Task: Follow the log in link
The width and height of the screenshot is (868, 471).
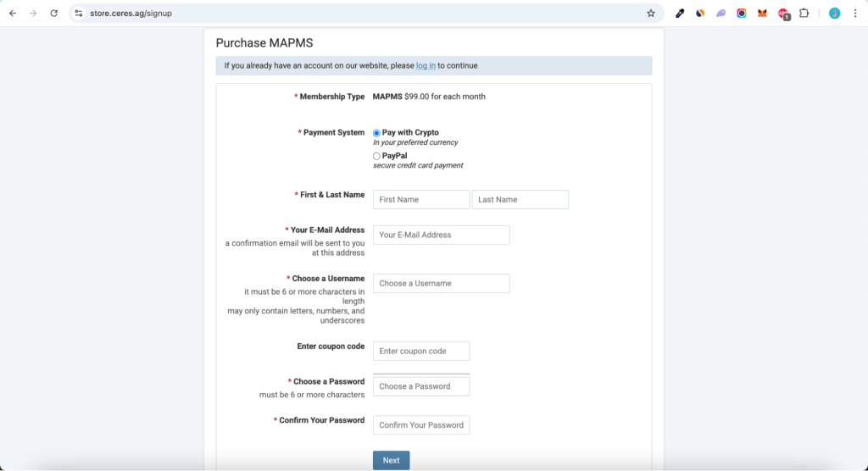Action: 426,65
